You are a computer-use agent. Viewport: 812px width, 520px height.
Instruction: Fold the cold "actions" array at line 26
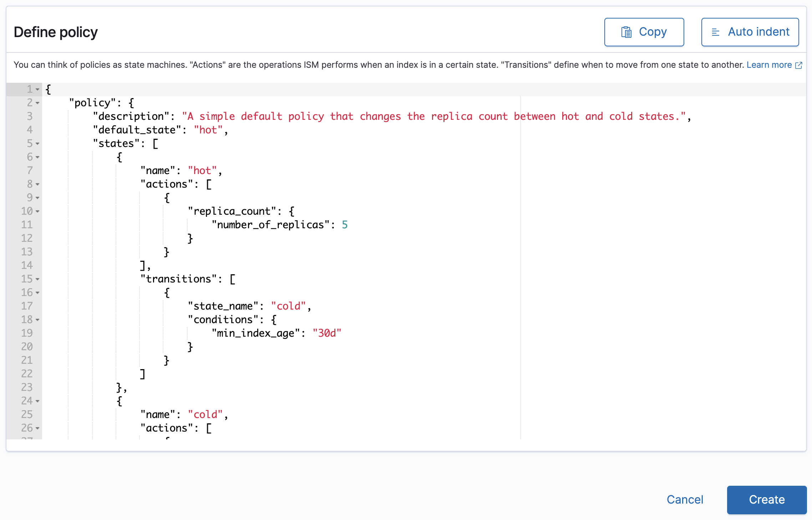(x=37, y=428)
